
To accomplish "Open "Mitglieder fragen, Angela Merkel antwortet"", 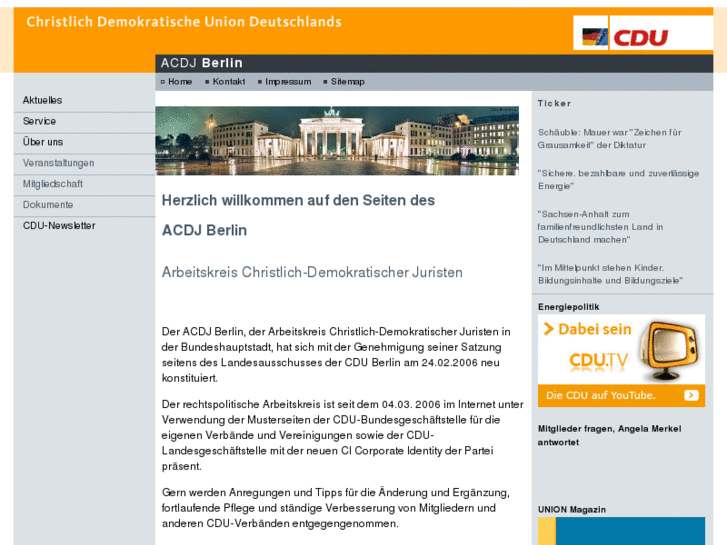I will (x=610, y=436).
